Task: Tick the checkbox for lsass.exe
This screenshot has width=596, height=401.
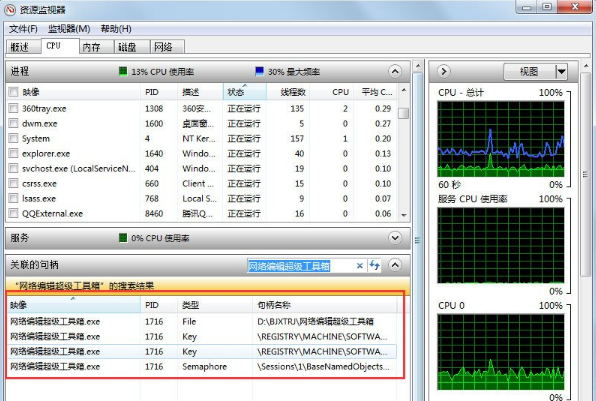Action: [x=13, y=198]
